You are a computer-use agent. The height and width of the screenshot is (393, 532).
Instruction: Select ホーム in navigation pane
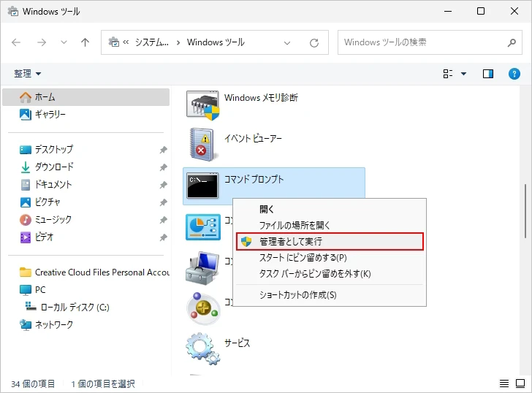(x=85, y=97)
